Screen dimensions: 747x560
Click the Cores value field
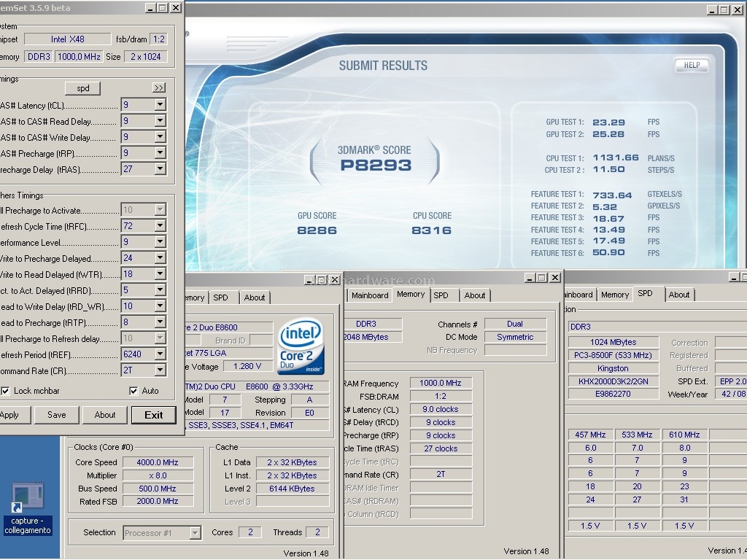tap(250, 532)
